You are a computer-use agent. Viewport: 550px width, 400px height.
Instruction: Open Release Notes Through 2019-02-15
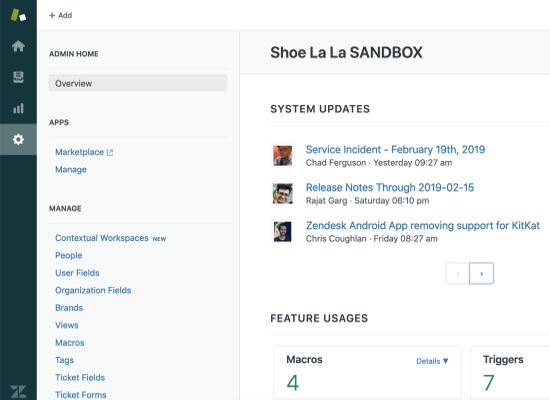[x=390, y=187]
